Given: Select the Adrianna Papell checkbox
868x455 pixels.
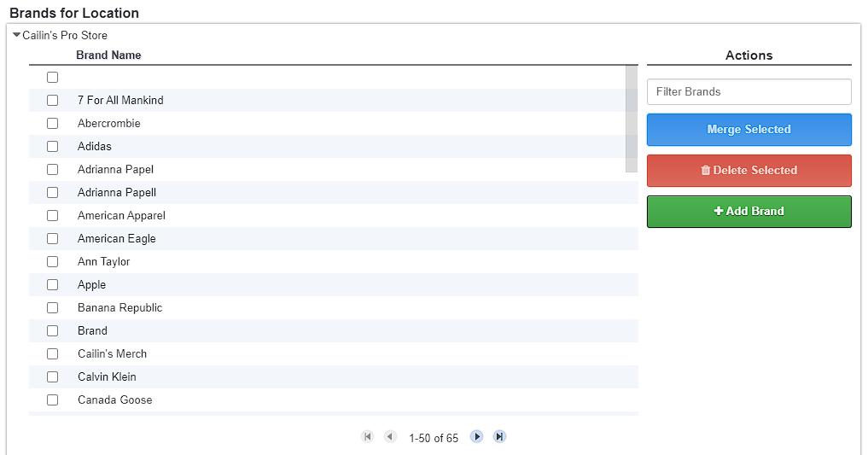Looking at the screenshot, I should [53, 193].
